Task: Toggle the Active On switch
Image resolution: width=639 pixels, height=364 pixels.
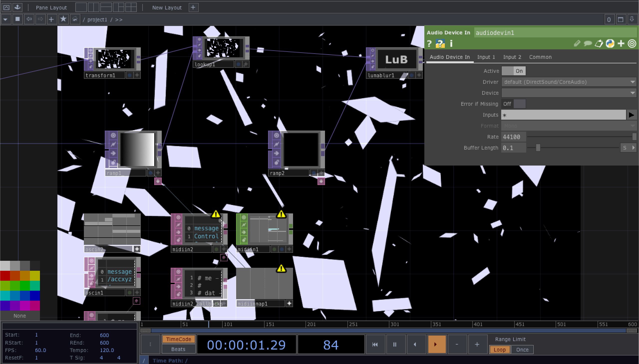Action: click(513, 71)
